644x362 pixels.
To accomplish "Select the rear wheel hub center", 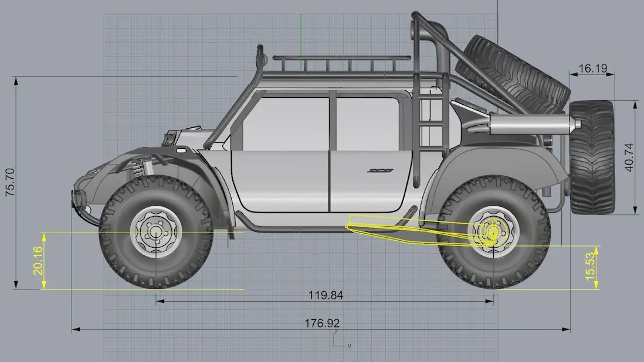I will [493, 232].
